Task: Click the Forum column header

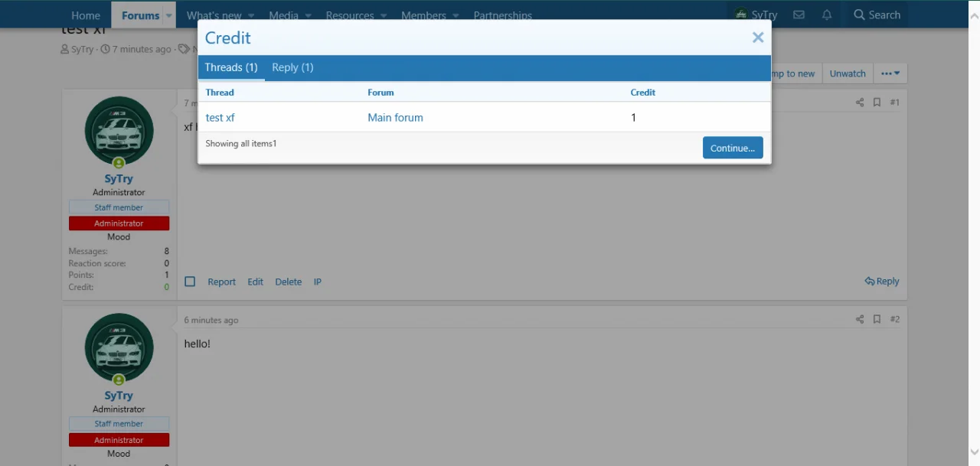Action: 381,92
